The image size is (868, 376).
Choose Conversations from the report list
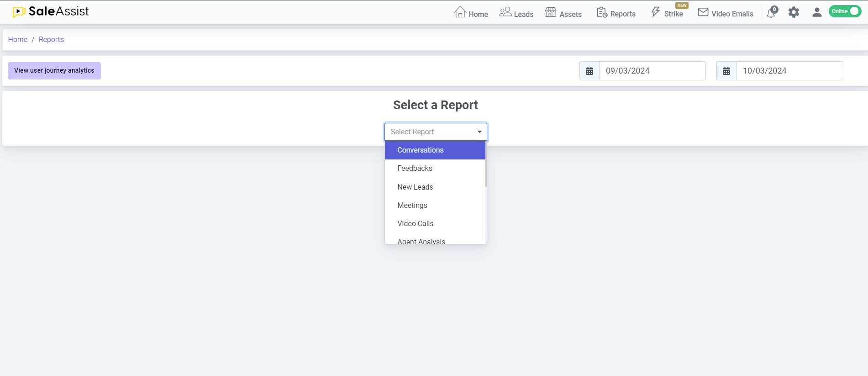(421, 150)
